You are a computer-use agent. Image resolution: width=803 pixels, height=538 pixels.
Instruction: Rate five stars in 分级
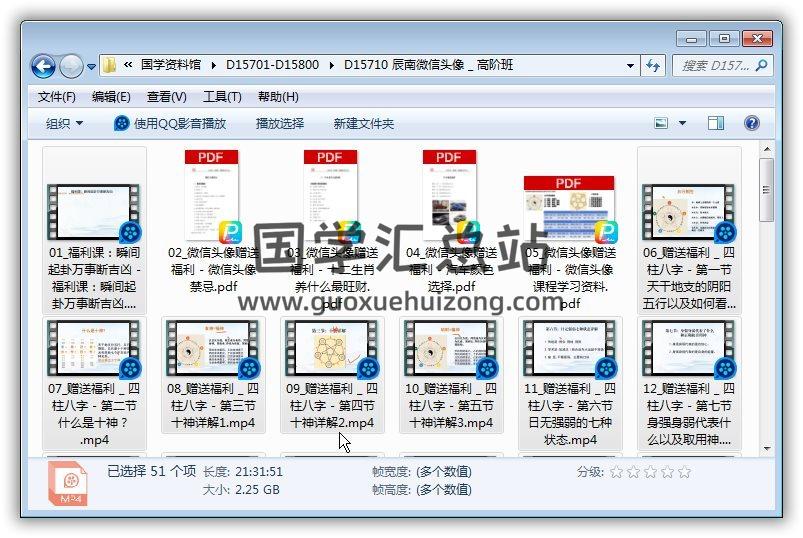point(684,471)
